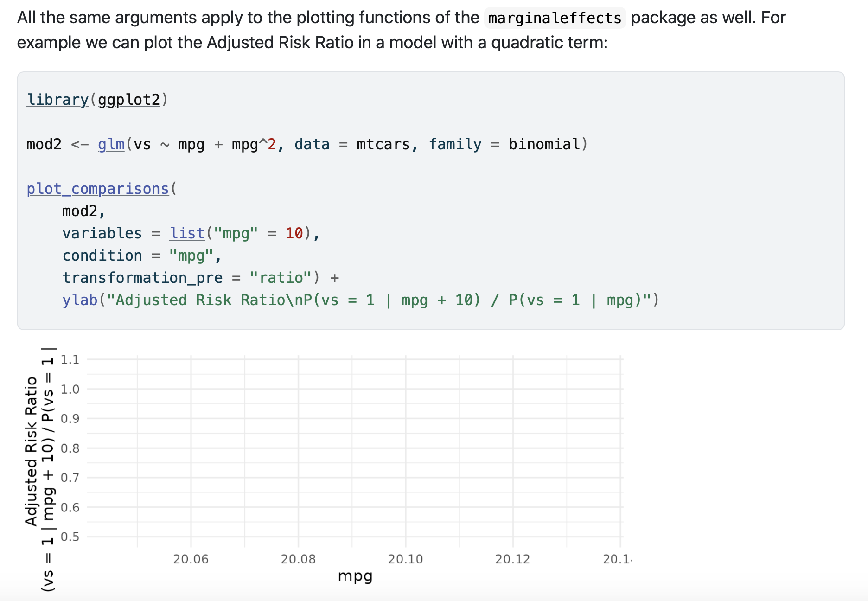Click the "Adjusted Risk Ratio" string in ylab code

tap(200, 300)
